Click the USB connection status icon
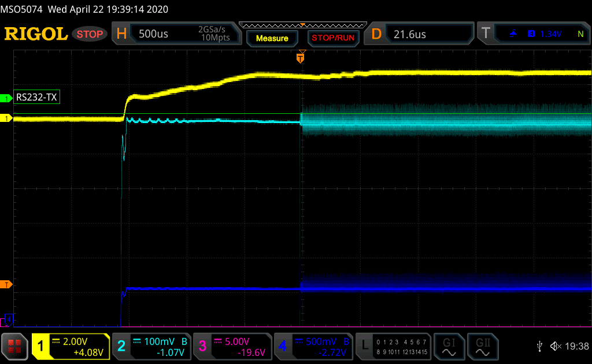 [x=539, y=346]
